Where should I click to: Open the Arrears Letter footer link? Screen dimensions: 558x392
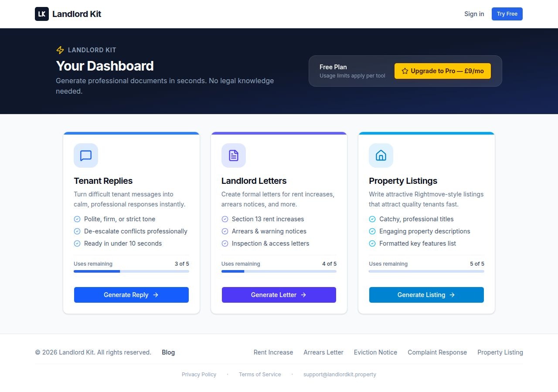(x=323, y=352)
